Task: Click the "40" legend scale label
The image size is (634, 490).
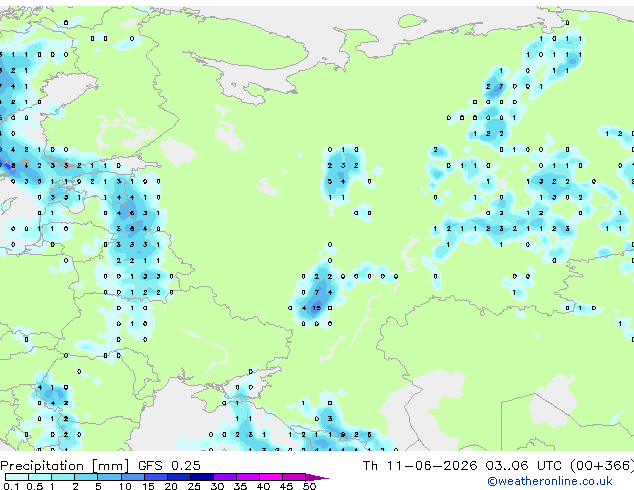Action: (x=263, y=486)
